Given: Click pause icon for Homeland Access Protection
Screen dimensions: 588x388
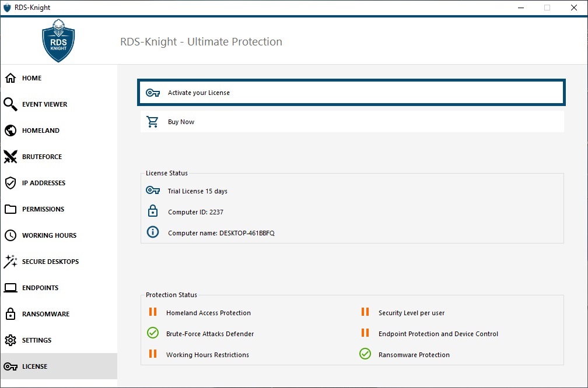Looking at the screenshot, I should [153, 312].
